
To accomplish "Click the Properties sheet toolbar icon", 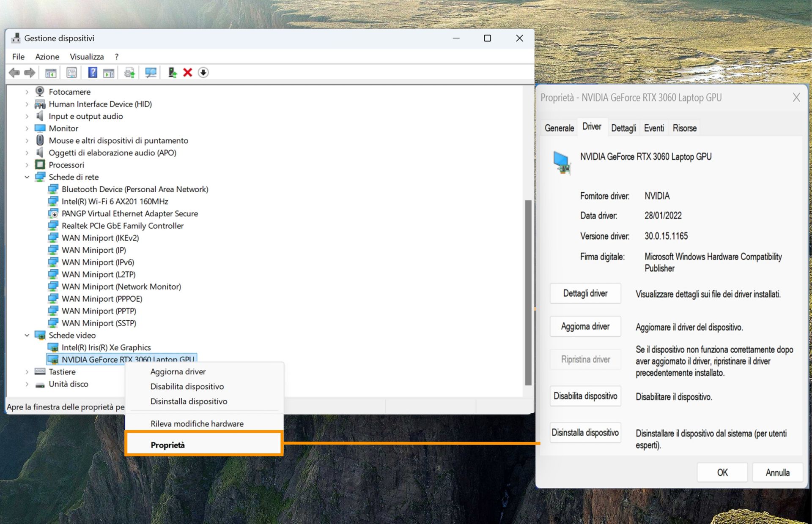I will click(71, 73).
